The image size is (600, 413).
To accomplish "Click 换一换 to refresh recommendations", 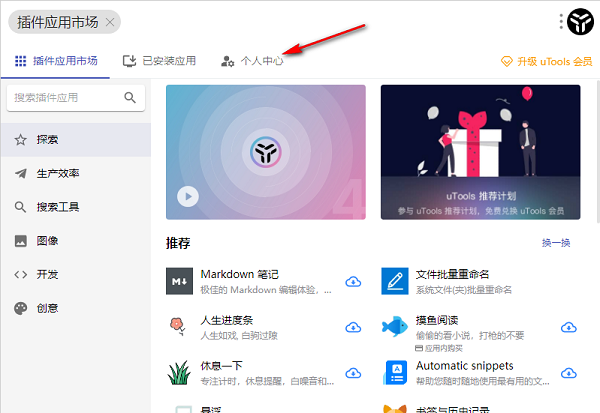I will (x=556, y=243).
